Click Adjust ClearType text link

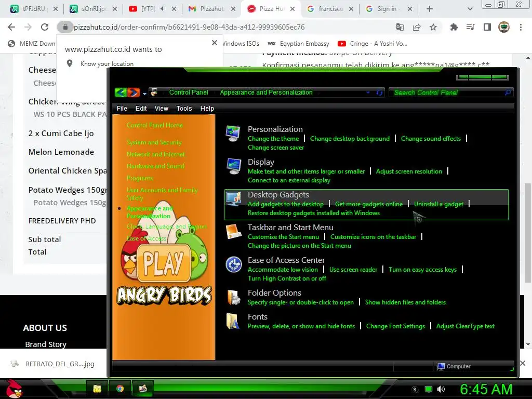point(465,326)
